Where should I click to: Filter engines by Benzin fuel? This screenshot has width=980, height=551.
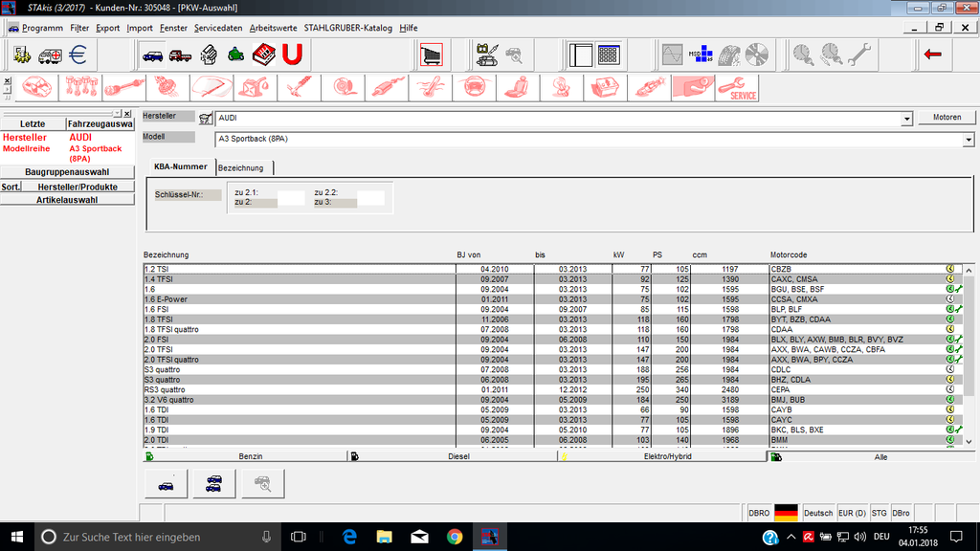click(x=245, y=456)
